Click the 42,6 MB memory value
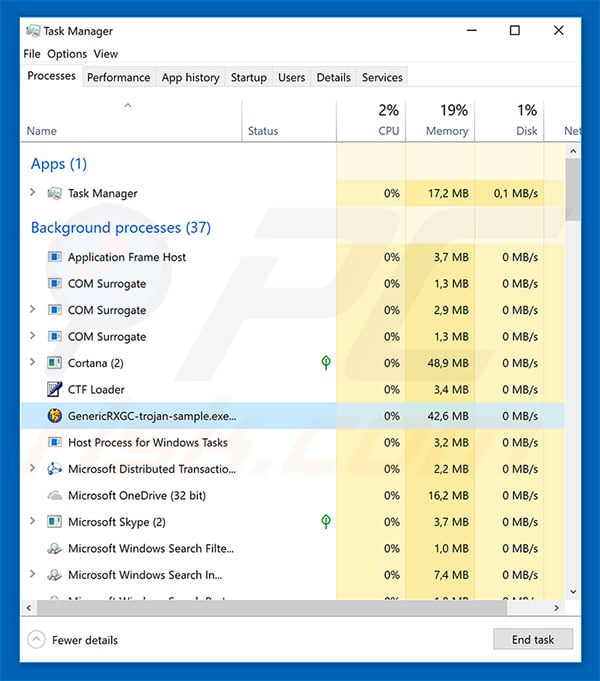This screenshot has height=681, width=600. (x=448, y=416)
